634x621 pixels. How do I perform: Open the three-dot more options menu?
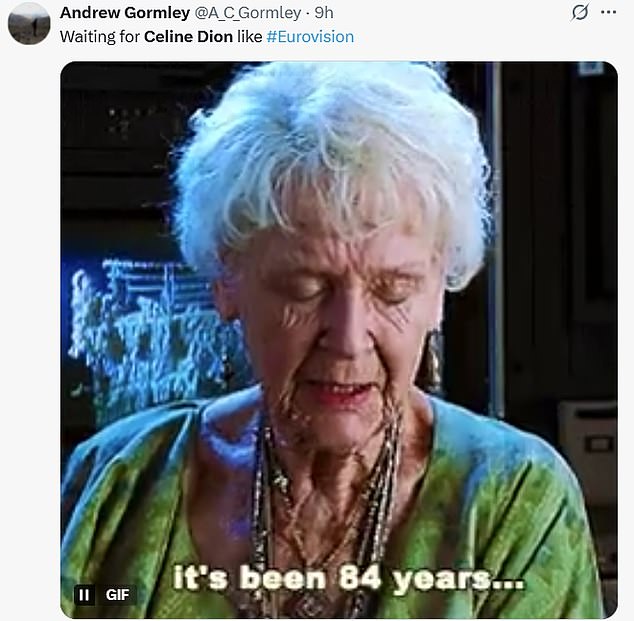609,13
